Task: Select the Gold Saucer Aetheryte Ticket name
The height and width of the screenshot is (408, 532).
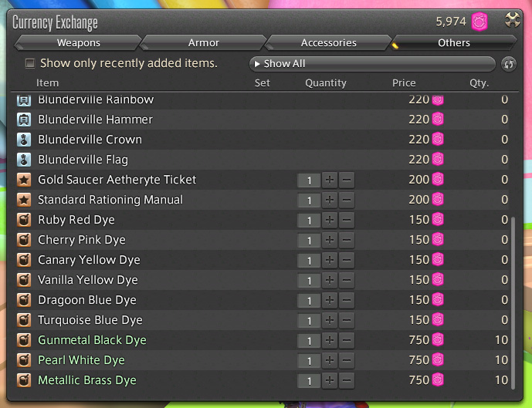Action: (117, 180)
